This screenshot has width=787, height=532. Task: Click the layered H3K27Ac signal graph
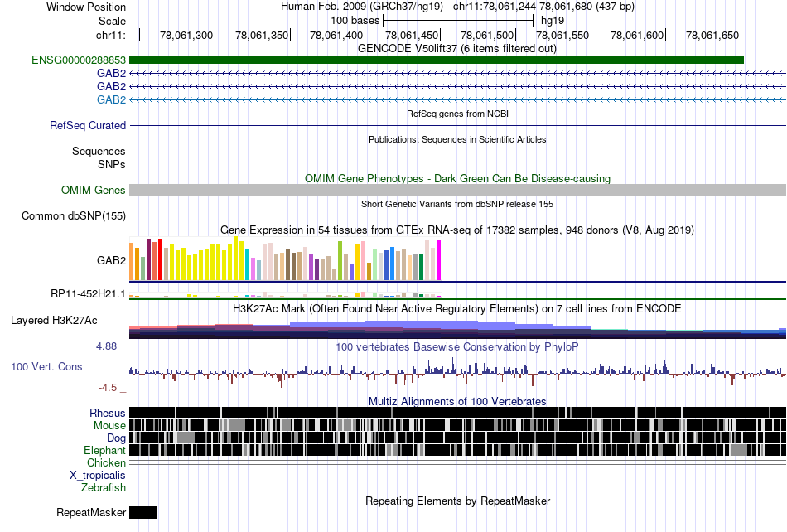[x=458, y=329]
